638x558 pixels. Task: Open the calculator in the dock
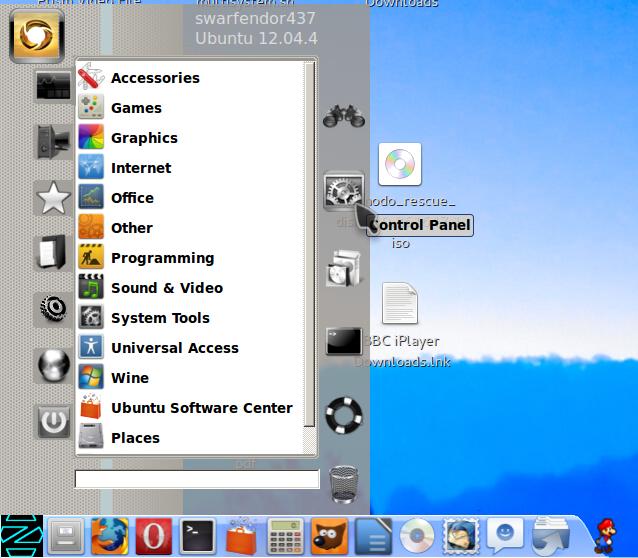click(x=285, y=535)
